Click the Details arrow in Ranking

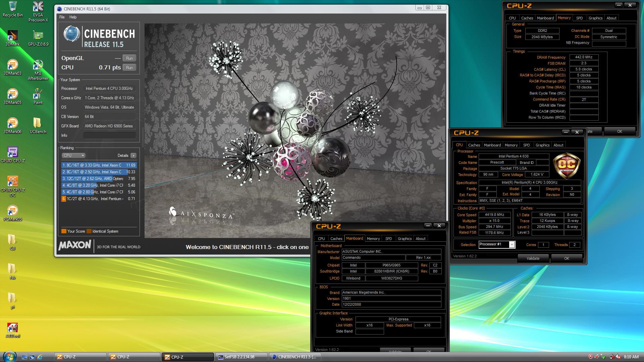(x=133, y=156)
